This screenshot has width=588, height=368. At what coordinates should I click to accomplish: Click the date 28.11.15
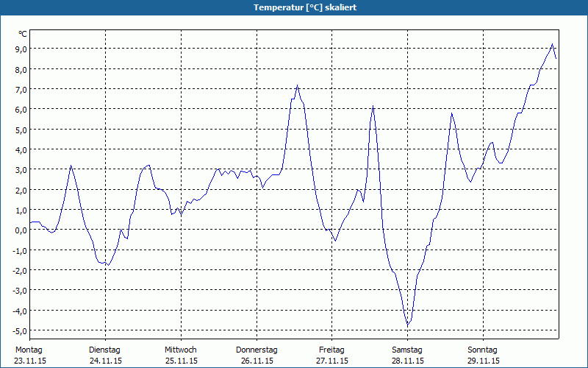(408, 361)
